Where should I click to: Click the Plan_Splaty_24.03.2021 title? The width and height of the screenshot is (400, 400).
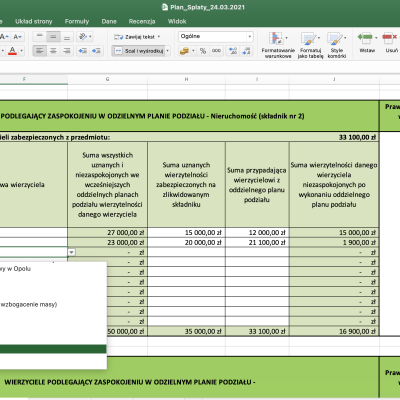pos(207,7)
